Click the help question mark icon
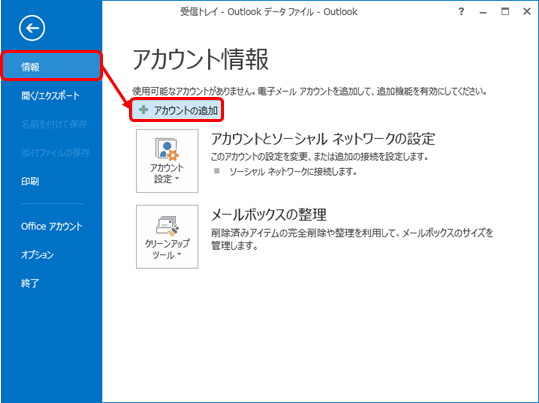This screenshot has width=539, height=403. tap(461, 12)
